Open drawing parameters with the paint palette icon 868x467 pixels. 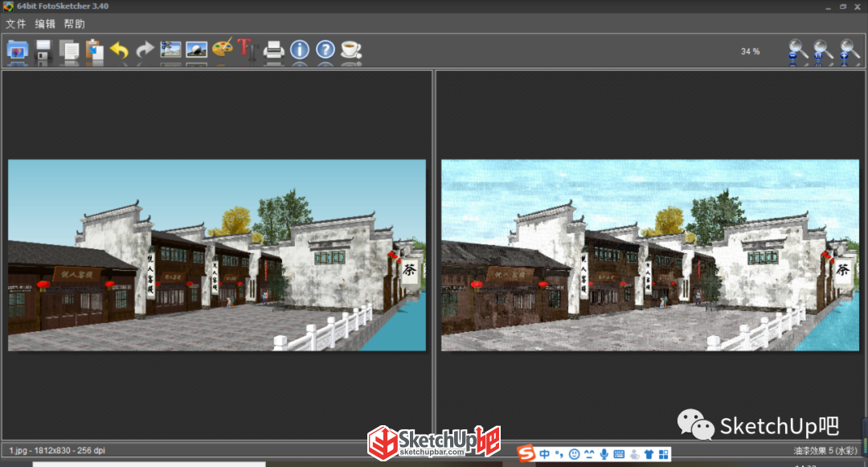tap(223, 49)
